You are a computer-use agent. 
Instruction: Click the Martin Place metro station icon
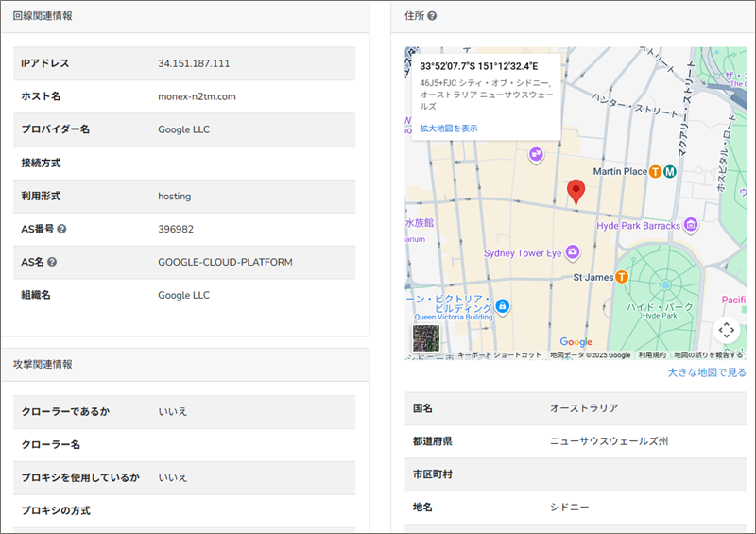click(x=669, y=171)
